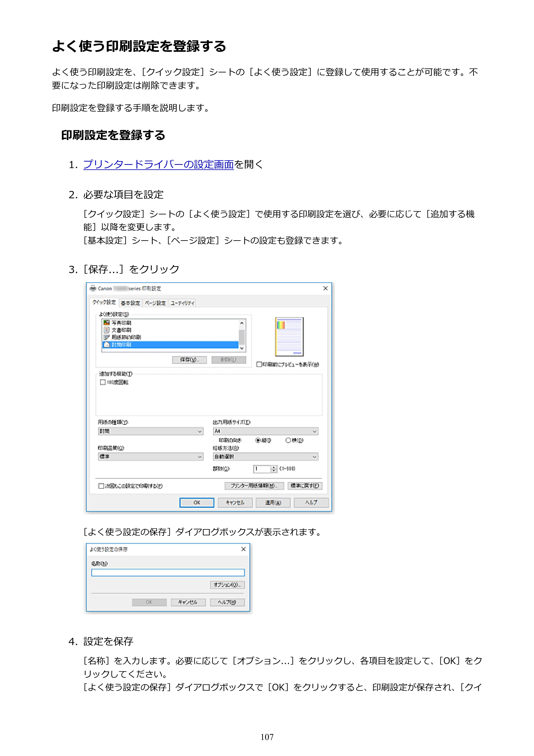This screenshot has width=534, height=756.
Task: Switch to the クイック設定 tab
Action: (x=104, y=302)
